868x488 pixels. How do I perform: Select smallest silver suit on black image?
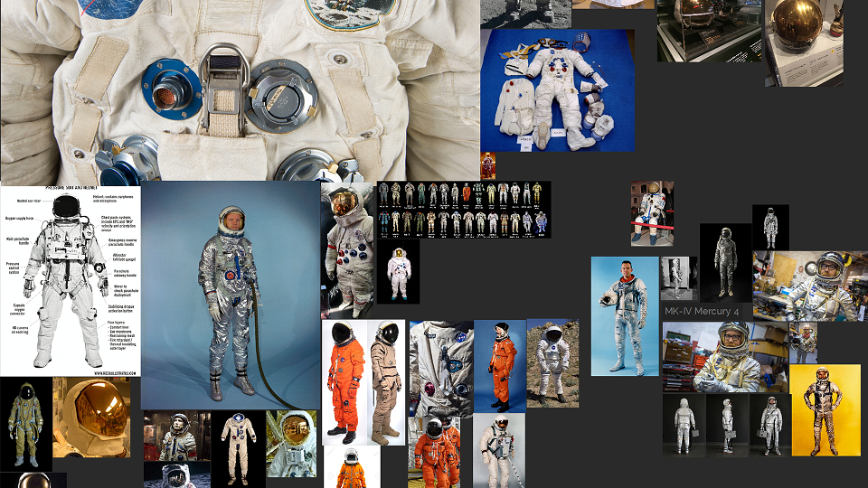pyautogui.click(x=770, y=228)
